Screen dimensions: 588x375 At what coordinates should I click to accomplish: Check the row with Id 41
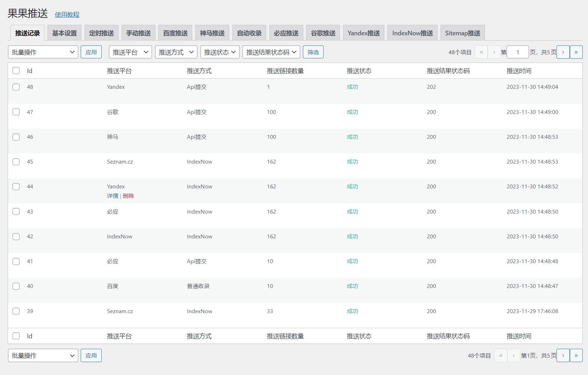pyautogui.click(x=16, y=261)
